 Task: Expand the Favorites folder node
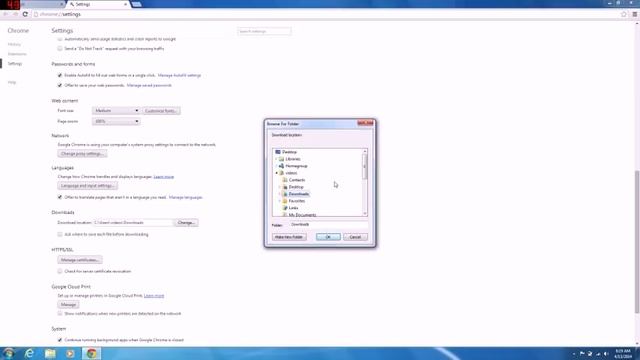coord(280,201)
